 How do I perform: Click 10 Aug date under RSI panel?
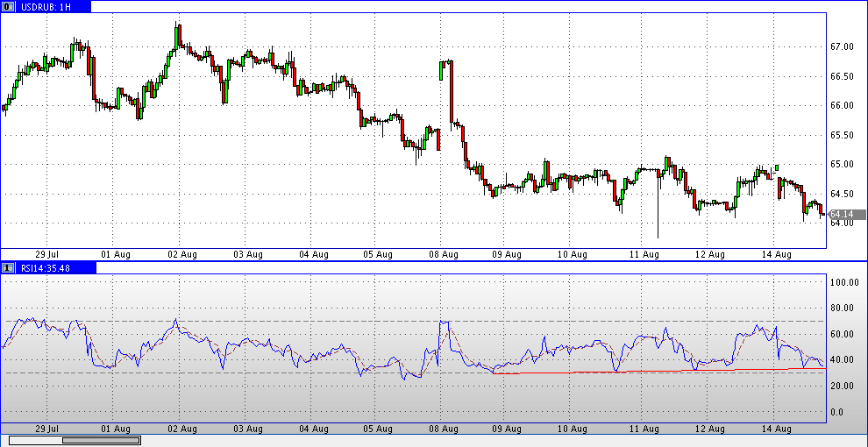click(573, 429)
